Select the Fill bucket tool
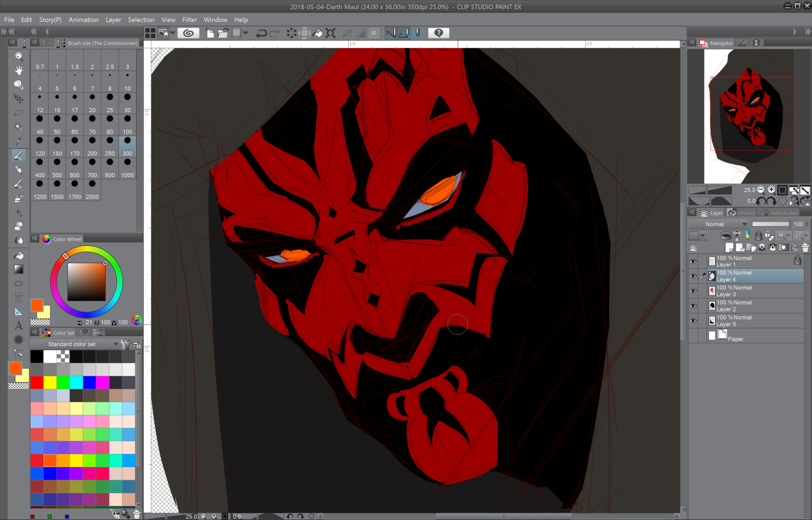Image resolution: width=812 pixels, height=520 pixels. pos(19,255)
